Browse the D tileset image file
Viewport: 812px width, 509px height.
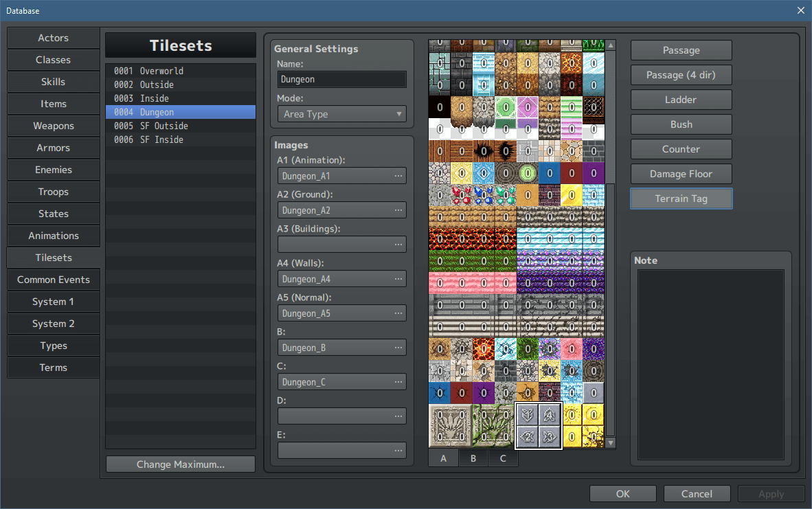click(398, 416)
